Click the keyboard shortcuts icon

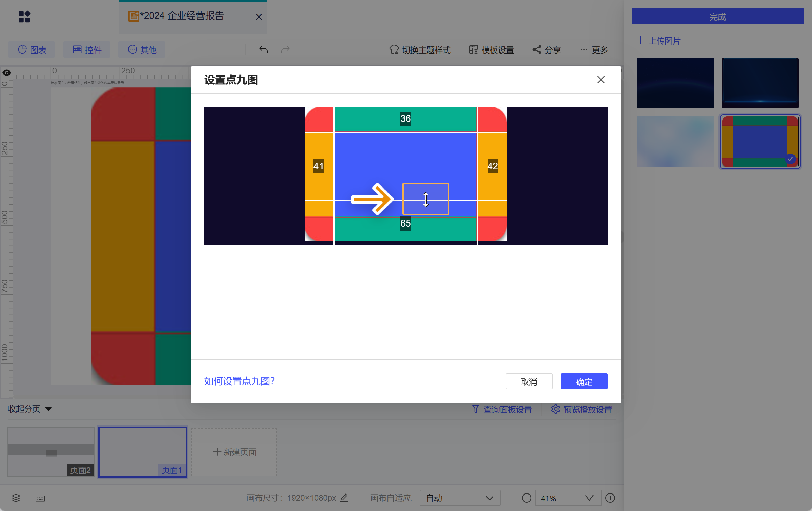pos(40,498)
